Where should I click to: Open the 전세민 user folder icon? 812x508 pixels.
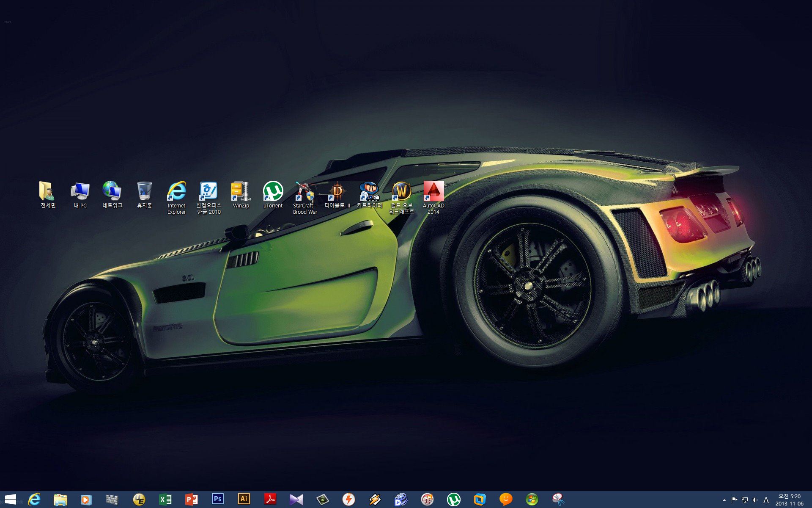pos(48,195)
